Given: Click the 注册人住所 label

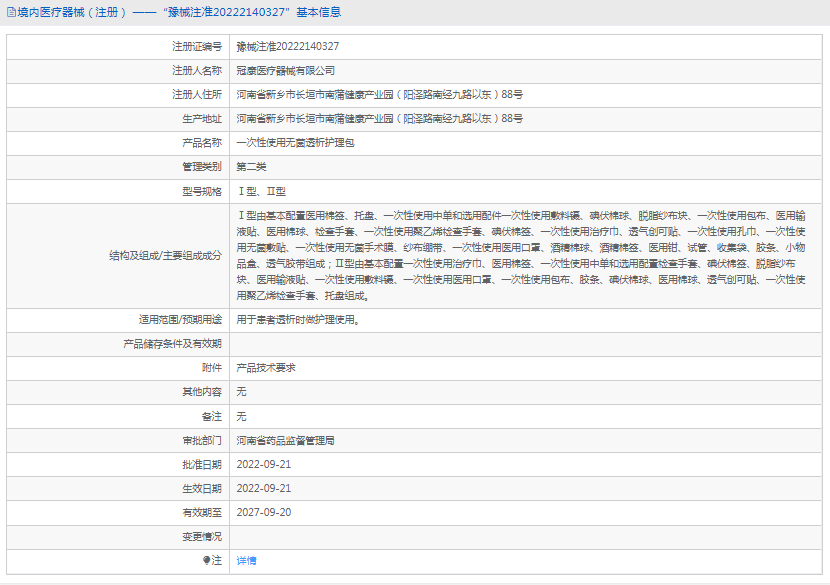Looking at the screenshot, I should 197,95.
